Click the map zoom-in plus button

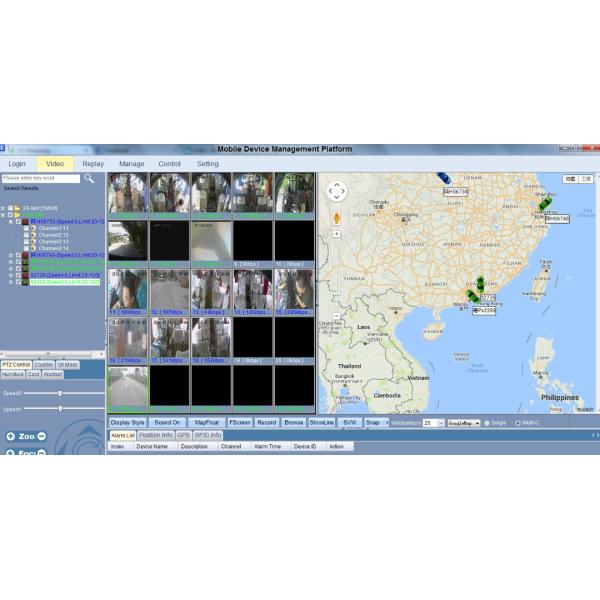337,234
